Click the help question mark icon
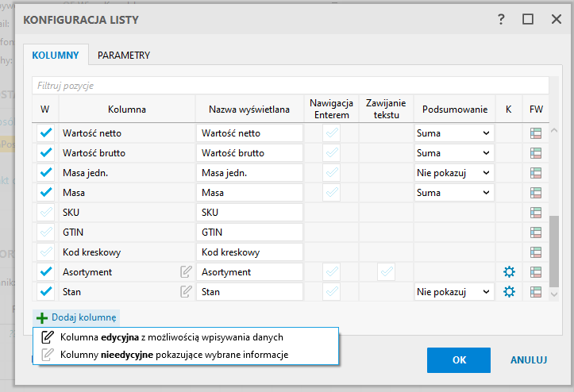Viewport: 574px width, 392px height. pos(501,20)
